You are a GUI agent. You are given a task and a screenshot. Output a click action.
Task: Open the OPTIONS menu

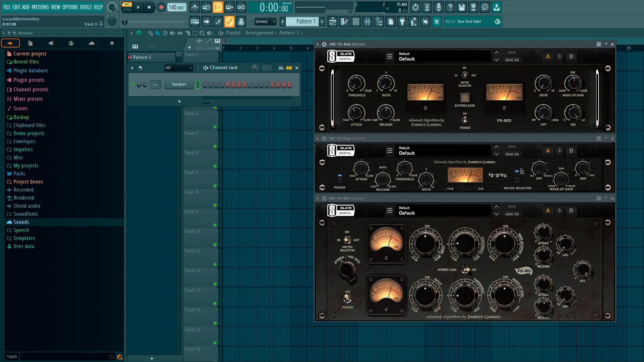click(70, 7)
